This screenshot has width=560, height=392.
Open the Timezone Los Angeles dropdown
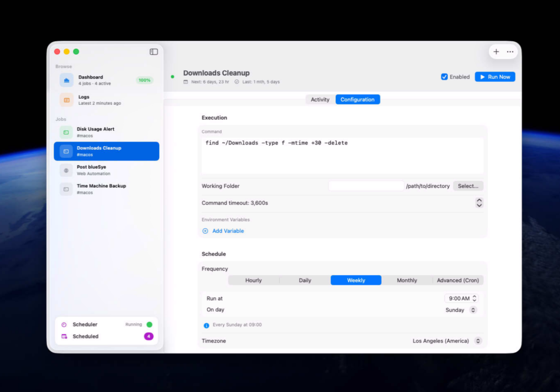447,341
